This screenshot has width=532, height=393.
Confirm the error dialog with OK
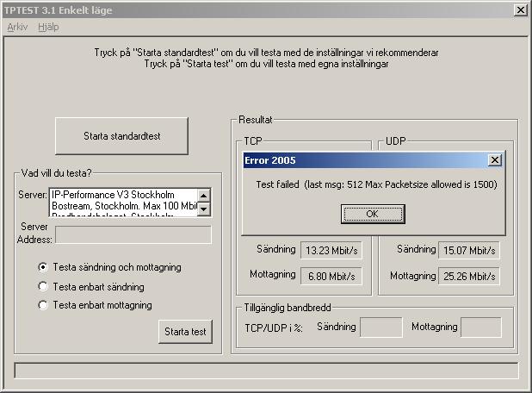pyautogui.click(x=373, y=214)
